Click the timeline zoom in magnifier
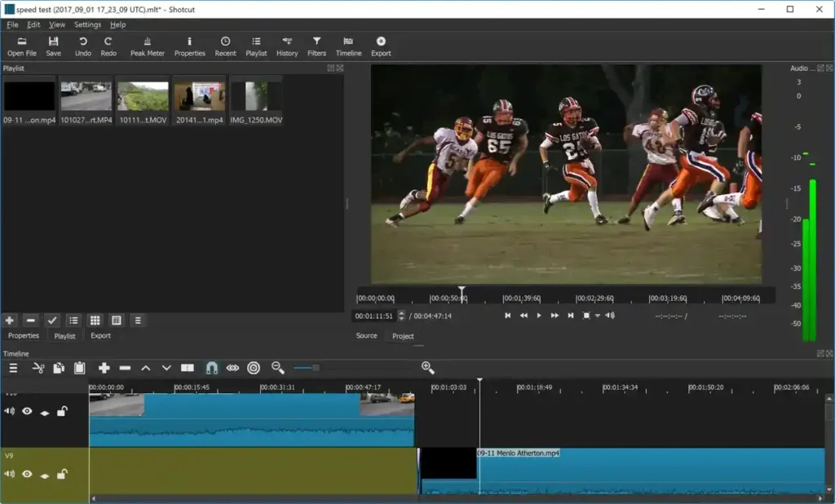Image resolution: width=835 pixels, height=504 pixels. [x=427, y=368]
